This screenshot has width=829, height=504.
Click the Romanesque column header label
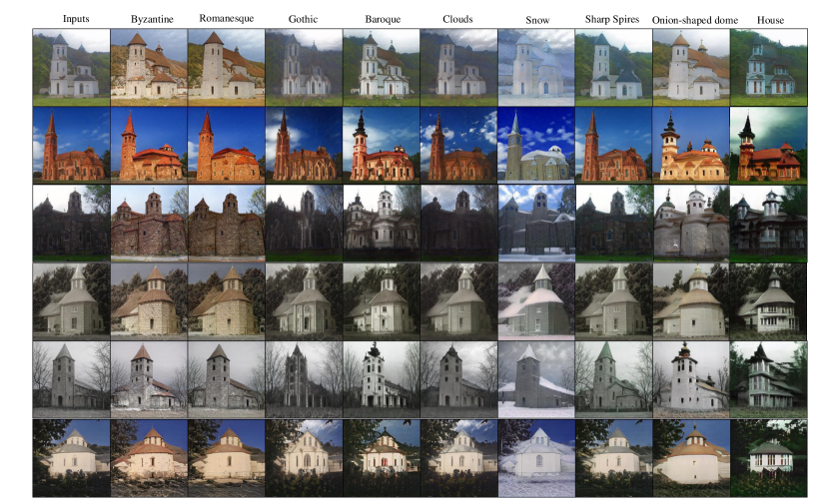pos(226,19)
